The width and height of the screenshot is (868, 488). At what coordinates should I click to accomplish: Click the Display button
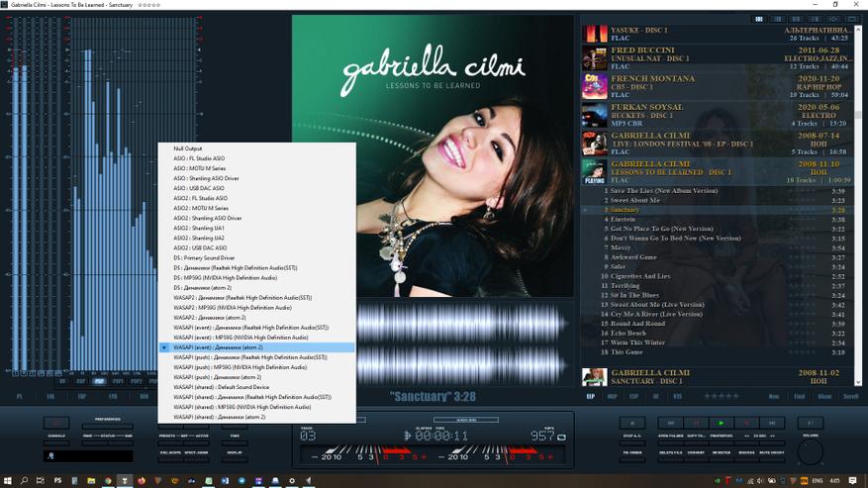(x=235, y=459)
